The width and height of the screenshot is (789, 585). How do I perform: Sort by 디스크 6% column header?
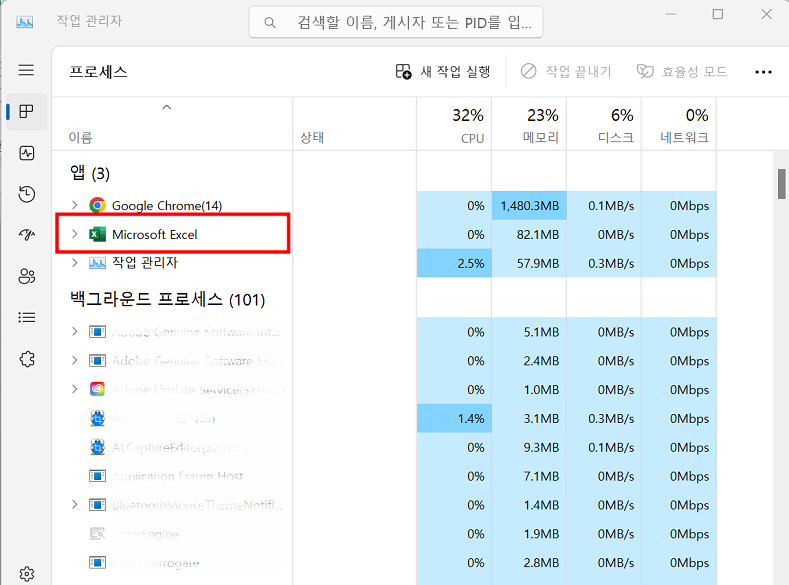pos(604,124)
